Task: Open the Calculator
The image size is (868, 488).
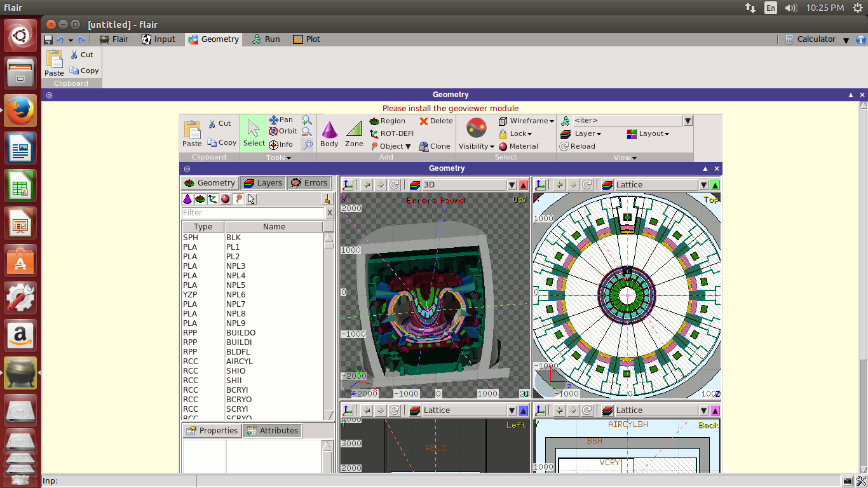Action: pos(810,39)
